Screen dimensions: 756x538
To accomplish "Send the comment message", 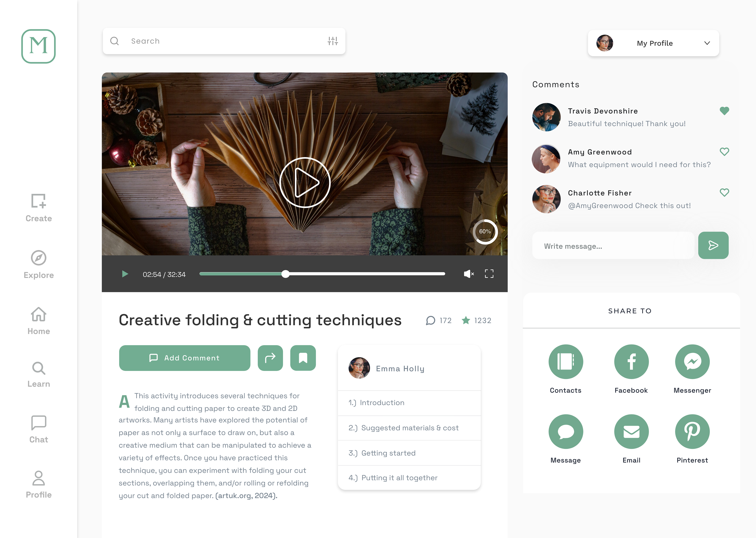I will pyautogui.click(x=713, y=245).
